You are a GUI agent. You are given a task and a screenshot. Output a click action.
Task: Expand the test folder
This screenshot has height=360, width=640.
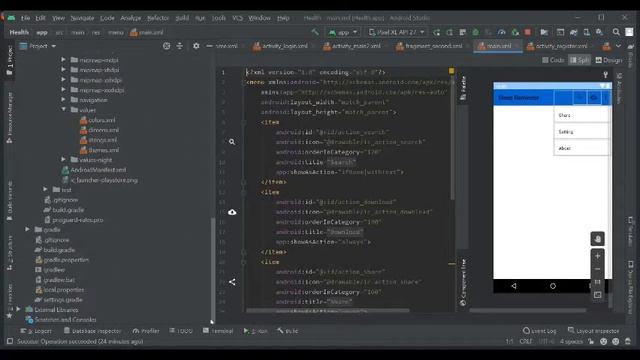coord(45,189)
